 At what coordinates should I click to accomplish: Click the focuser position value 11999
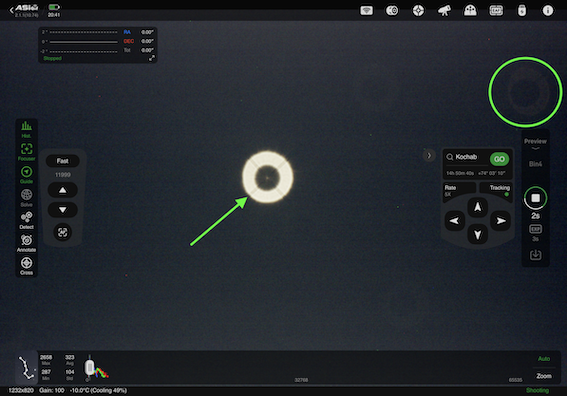(63, 175)
